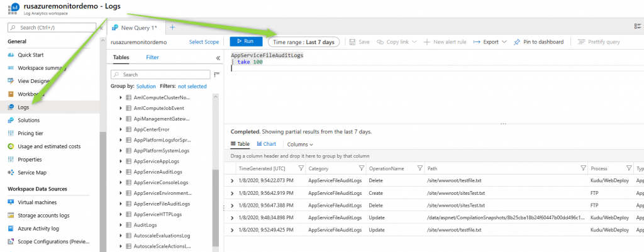Click the sidebar Search (Ctrl+/) box
Screen dimensions: 644x252
click(52, 28)
